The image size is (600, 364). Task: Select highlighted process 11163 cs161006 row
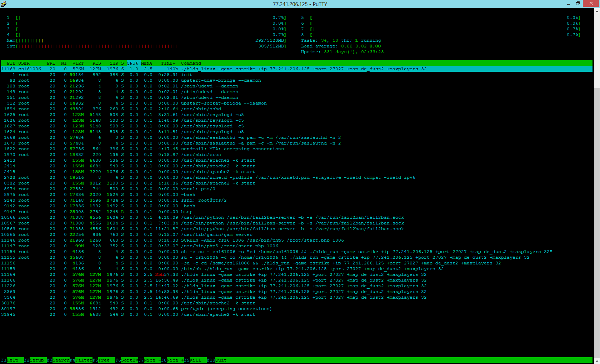pyautogui.click(x=296, y=69)
